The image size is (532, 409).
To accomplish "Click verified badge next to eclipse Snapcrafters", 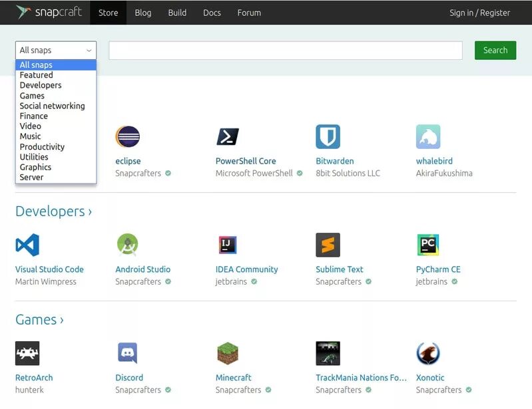I will (168, 173).
